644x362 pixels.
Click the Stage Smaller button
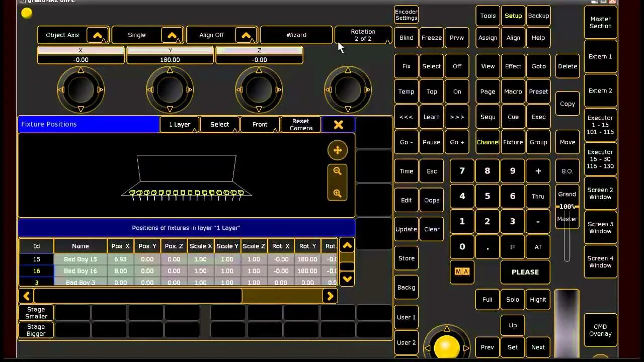pyautogui.click(x=36, y=313)
